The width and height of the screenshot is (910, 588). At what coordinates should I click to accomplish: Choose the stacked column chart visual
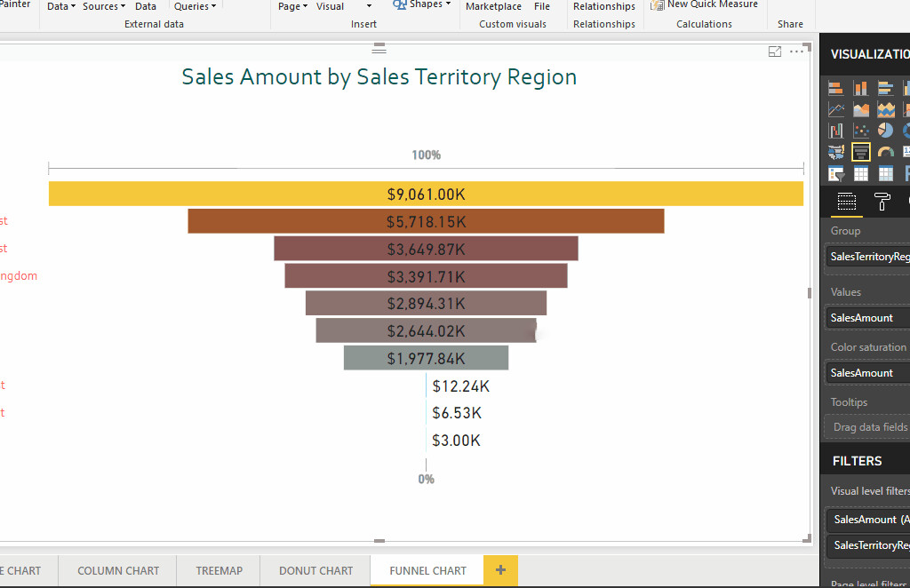pyautogui.click(x=861, y=88)
